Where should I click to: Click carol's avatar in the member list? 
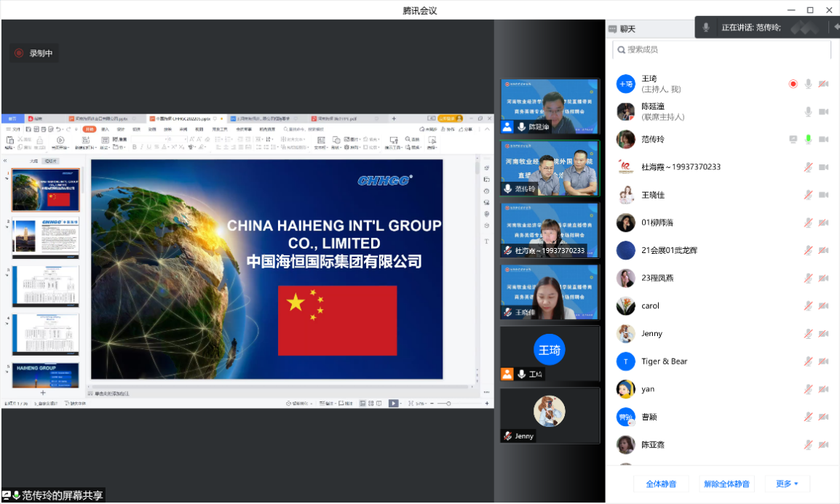coord(625,305)
